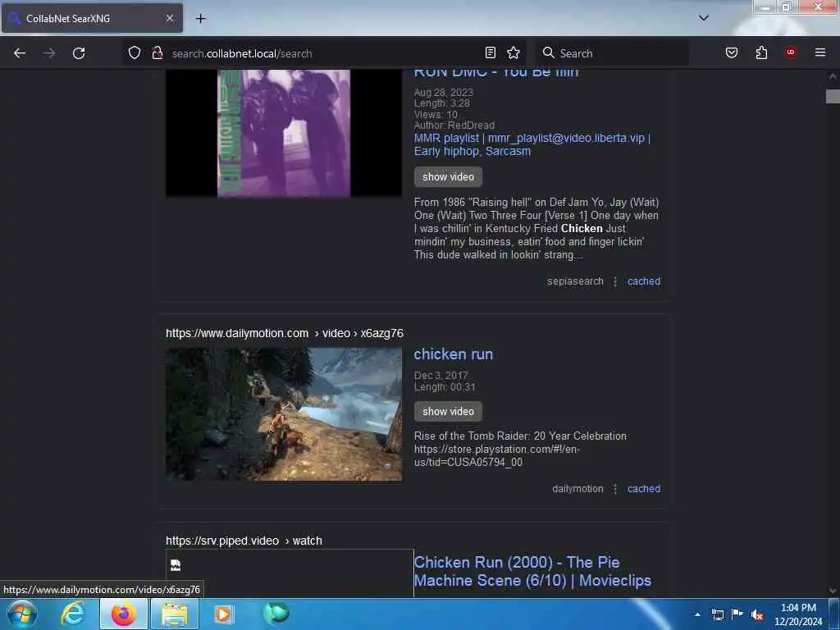Open the chicken run result title

tap(453, 354)
